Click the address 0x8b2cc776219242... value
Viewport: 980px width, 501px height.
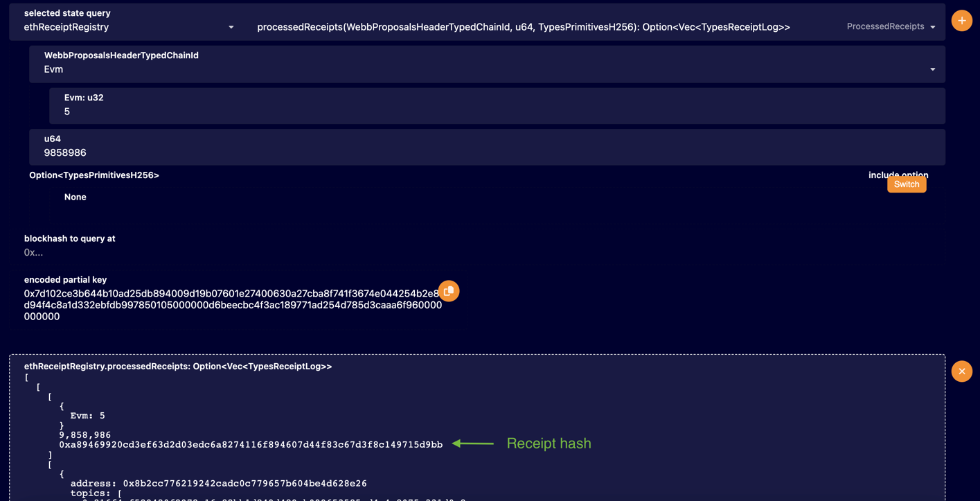[x=244, y=483]
